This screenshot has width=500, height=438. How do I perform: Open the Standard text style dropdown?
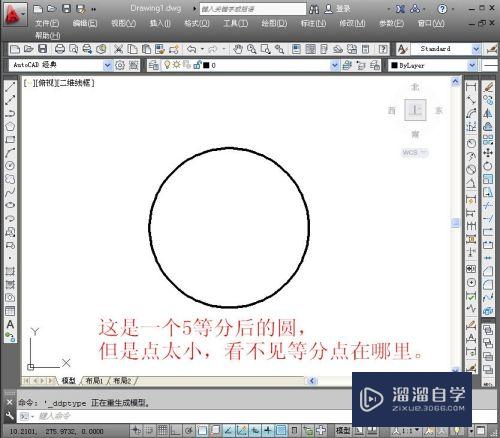point(476,49)
